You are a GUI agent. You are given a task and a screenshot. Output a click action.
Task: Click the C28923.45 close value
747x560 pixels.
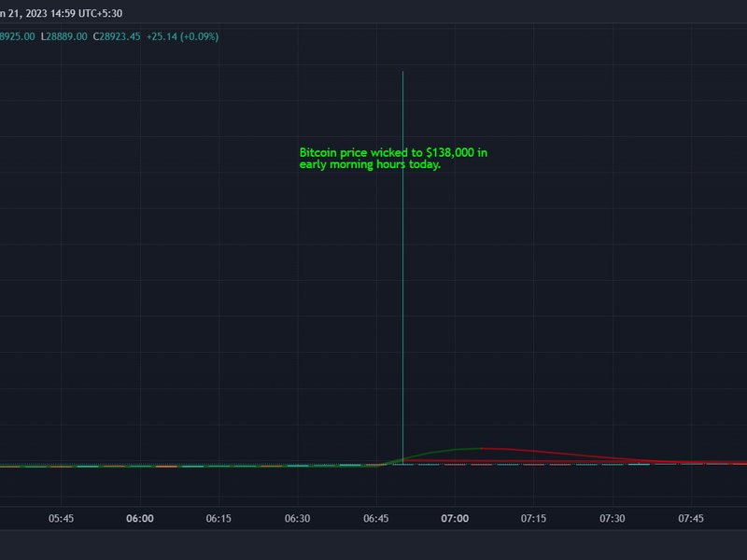[x=117, y=36]
